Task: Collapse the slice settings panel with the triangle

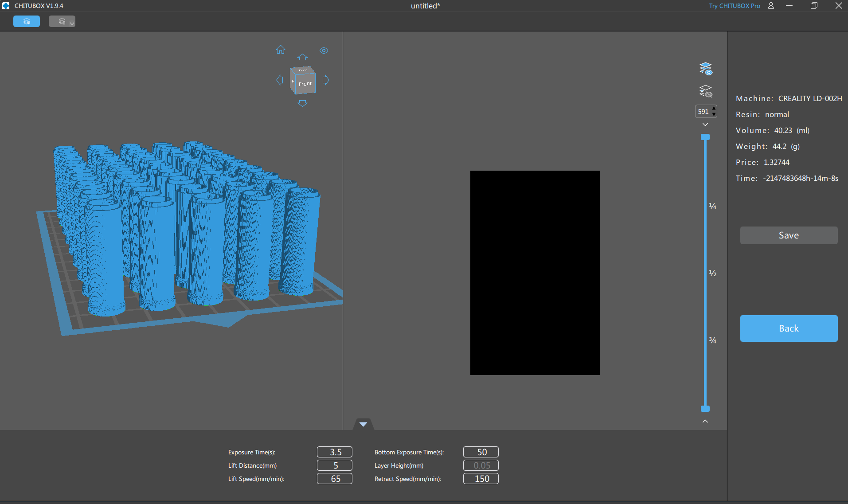Action: click(x=363, y=424)
